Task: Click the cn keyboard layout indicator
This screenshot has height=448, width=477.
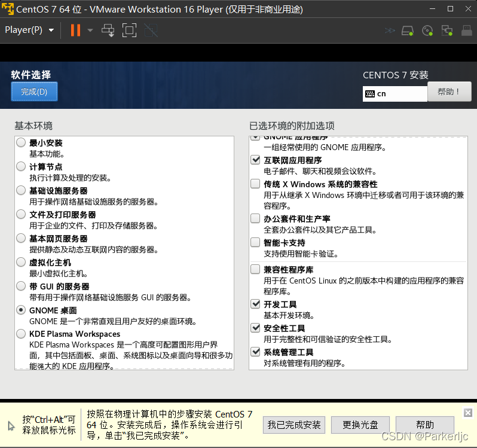Action: (x=395, y=94)
